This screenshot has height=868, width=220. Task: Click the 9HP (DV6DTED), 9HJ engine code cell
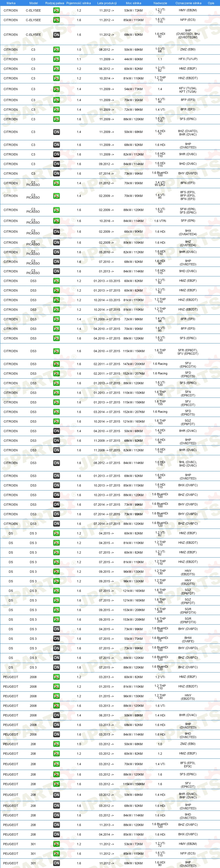[x=188, y=34]
